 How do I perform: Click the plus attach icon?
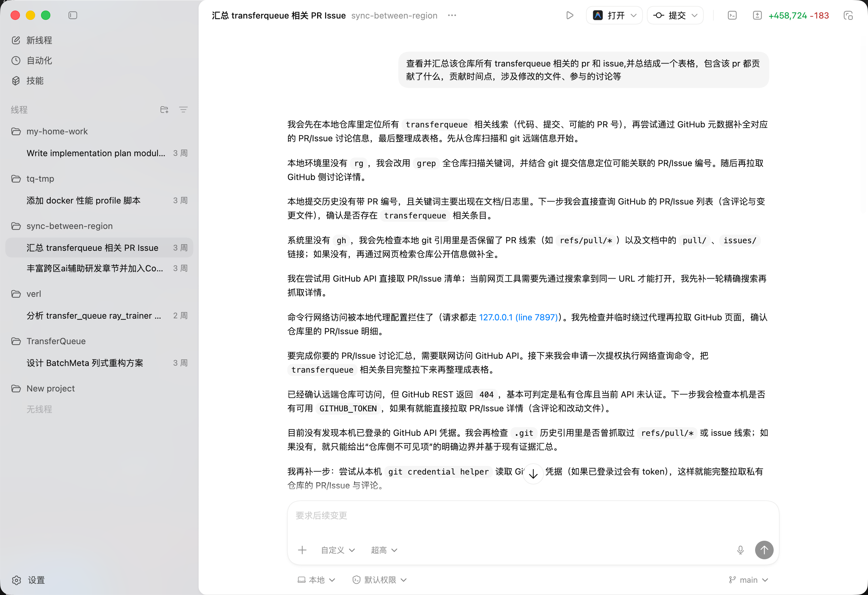click(302, 550)
